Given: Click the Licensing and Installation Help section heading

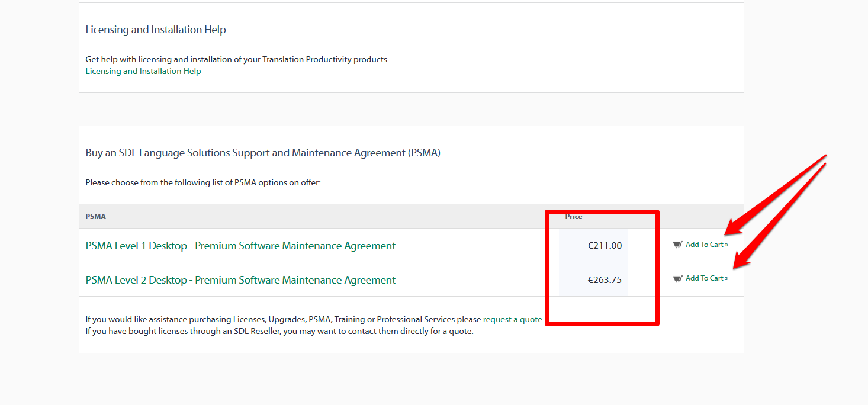Looking at the screenshot, I should coord(156,30).
